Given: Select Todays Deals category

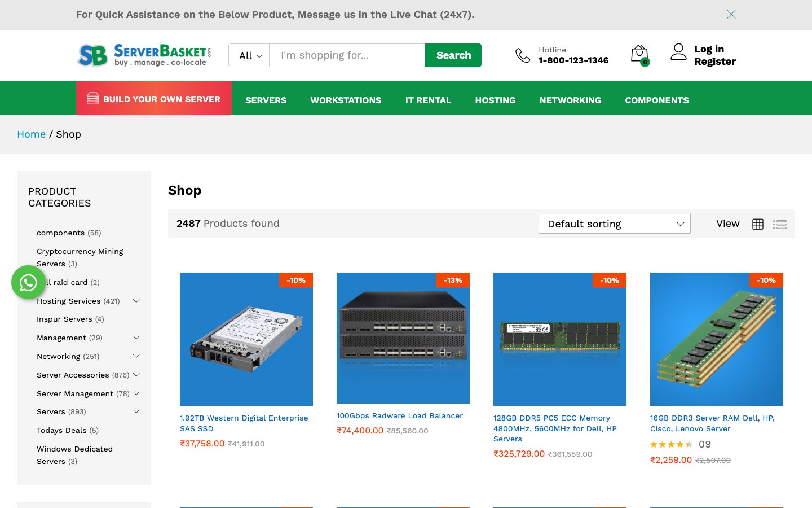Looking at the screenshot, I should tap(61, 430).
